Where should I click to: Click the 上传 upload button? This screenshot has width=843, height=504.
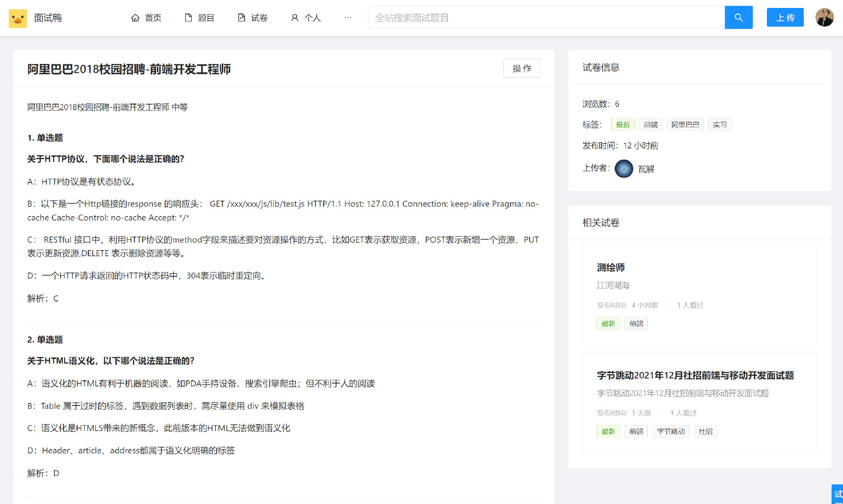785,17
